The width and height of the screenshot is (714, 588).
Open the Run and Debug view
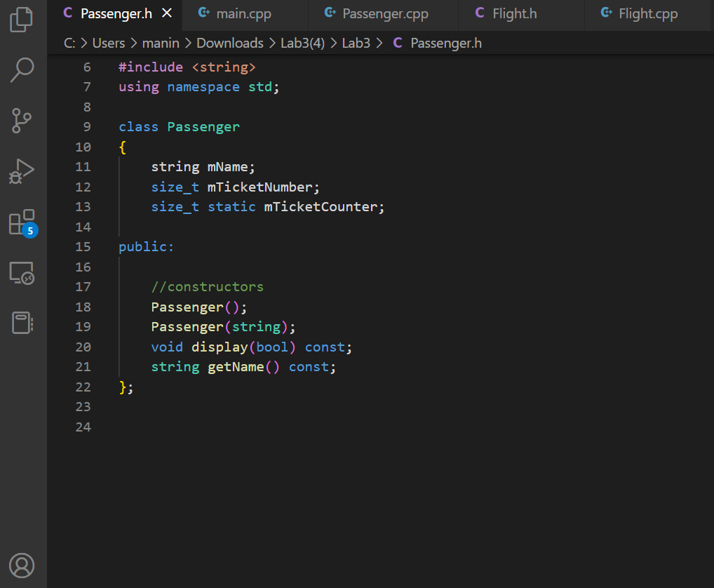point(22,171)
